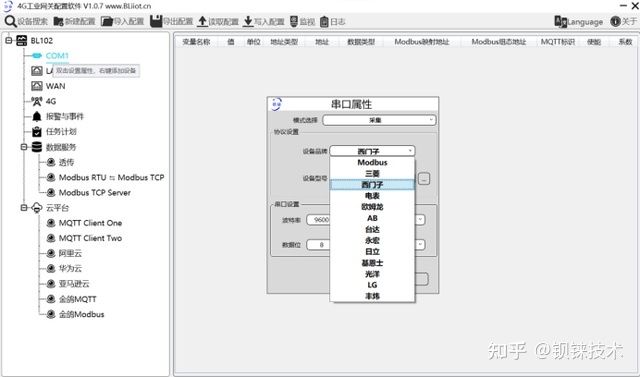Screen dimensions: 640x377
Task: Choose 永宏 in the brand list
Action: [372, 240]
